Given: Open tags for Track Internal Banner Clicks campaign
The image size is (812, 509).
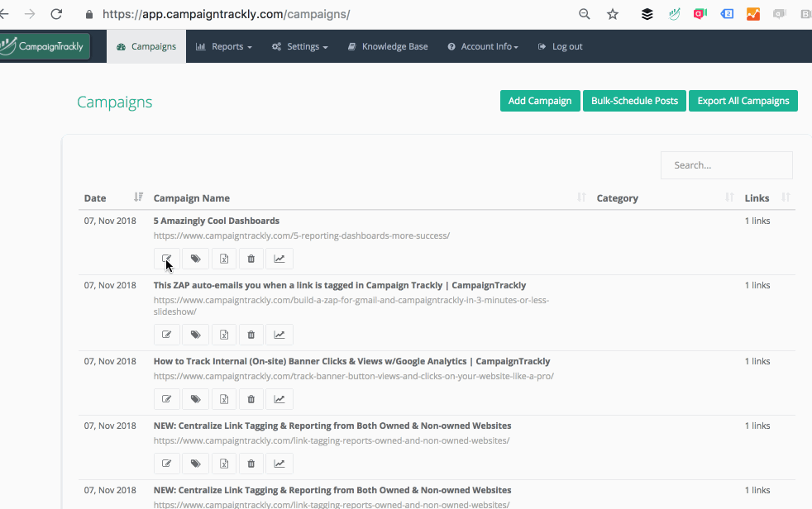Looking at the screenshot, I should point(195,399).
